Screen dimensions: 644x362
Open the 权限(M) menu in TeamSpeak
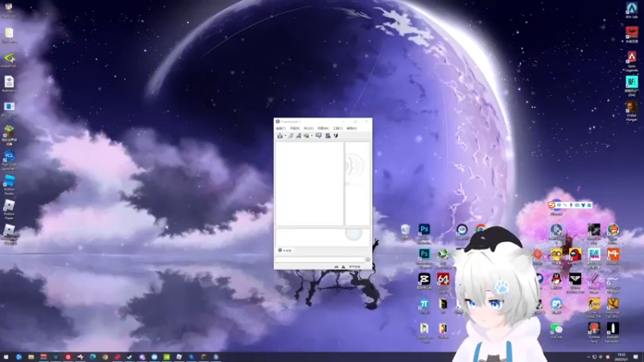click(x=323, y=129)
